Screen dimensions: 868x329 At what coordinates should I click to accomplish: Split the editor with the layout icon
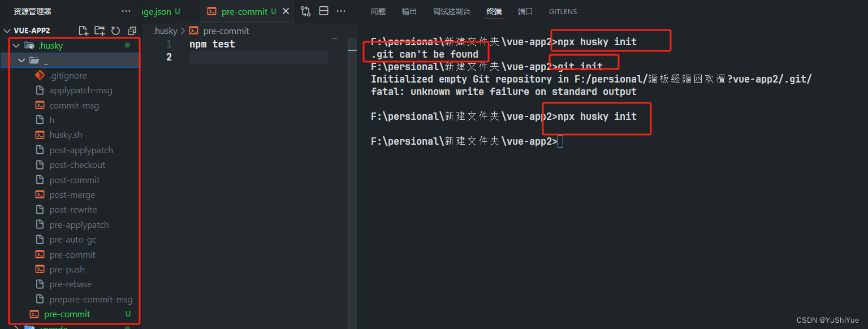[323, 11]
